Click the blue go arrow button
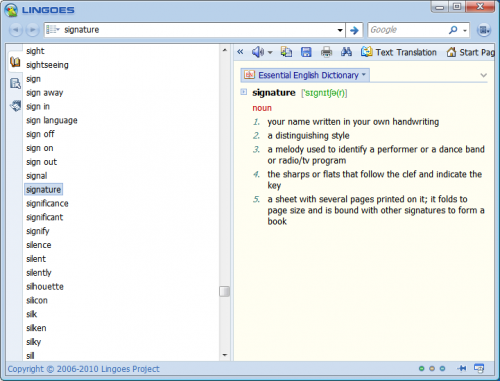The height and width of the screenshot is (381, 500). 354,30
